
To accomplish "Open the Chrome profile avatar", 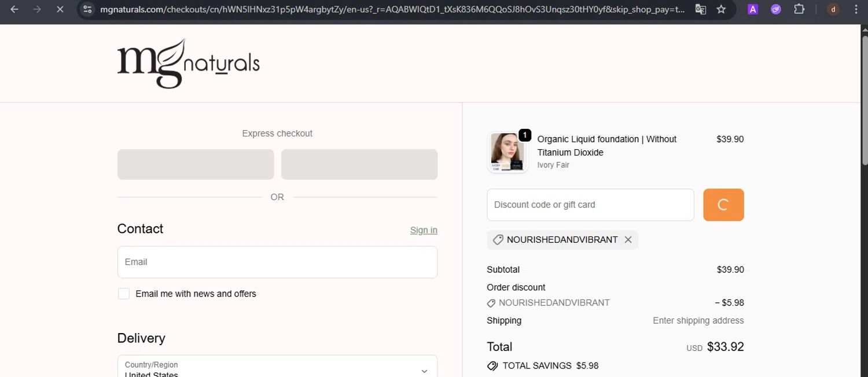I will tap(833, 9).
